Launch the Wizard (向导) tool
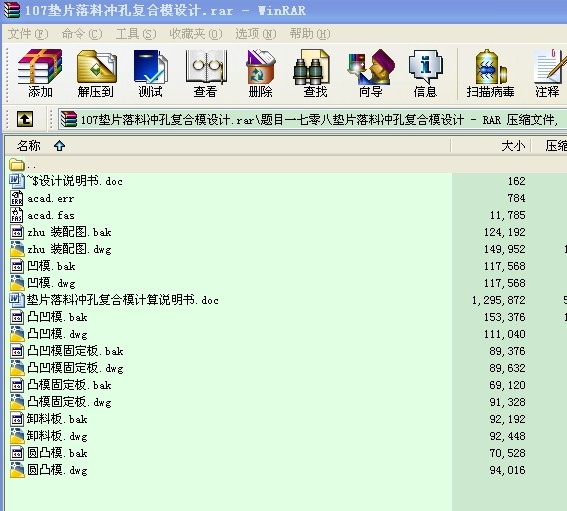 coord(370,74)
